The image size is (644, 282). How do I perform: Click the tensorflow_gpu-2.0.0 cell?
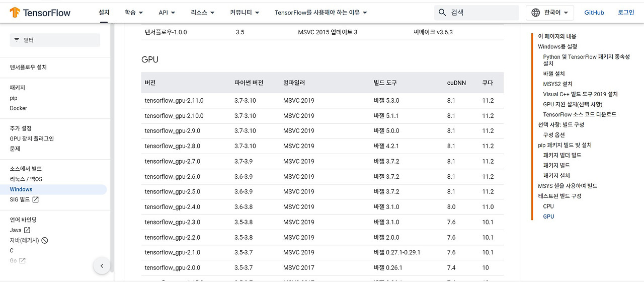pyautogui.click(x=172, y=268)
